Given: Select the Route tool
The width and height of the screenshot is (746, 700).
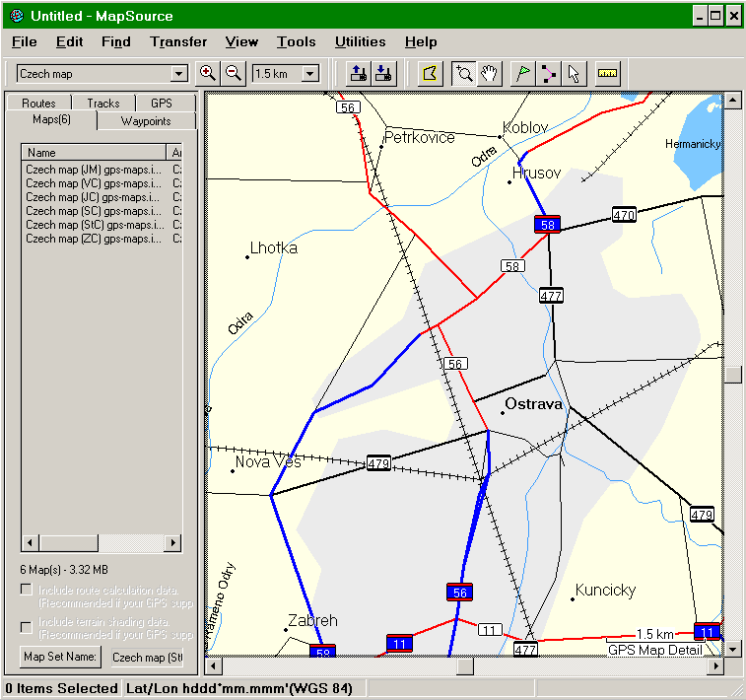Looking at the screenshot, I should pos(548,73).
